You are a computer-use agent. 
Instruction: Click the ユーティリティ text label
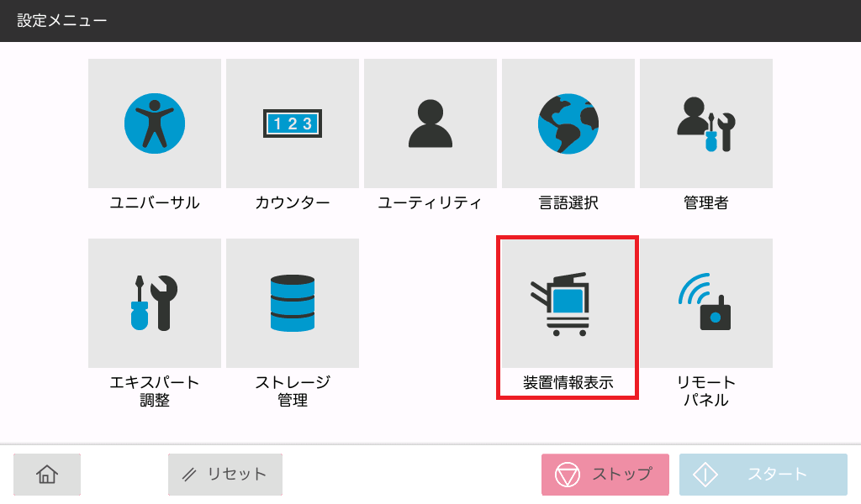point(430,202)
